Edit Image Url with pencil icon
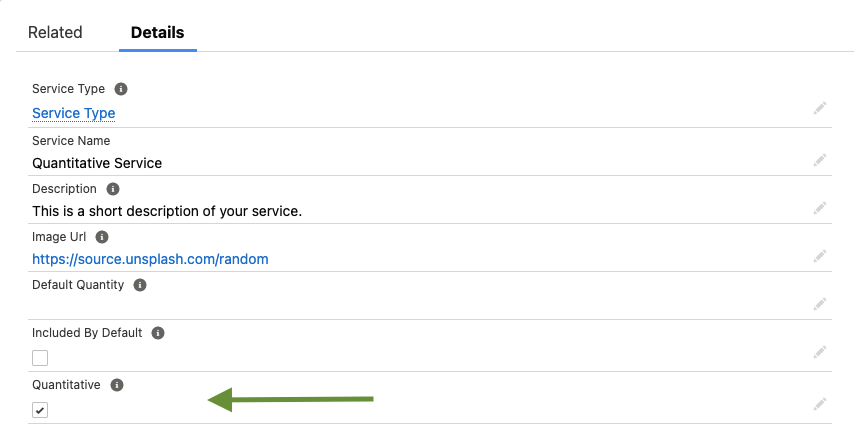The height and width of the screenshot is (430, 854). click(x=820, y=255)
